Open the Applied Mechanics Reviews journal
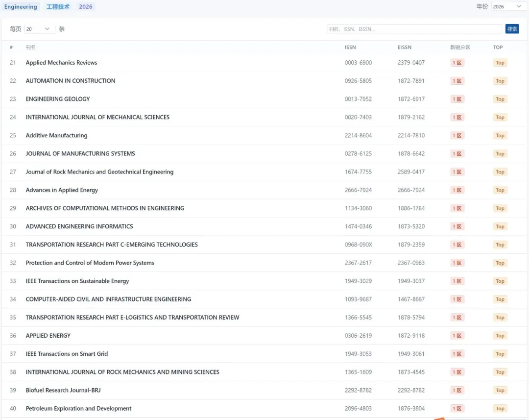 [x=61, y=63]
